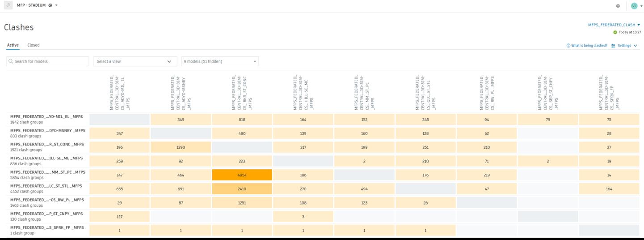Open the help question mark icon

618,6
